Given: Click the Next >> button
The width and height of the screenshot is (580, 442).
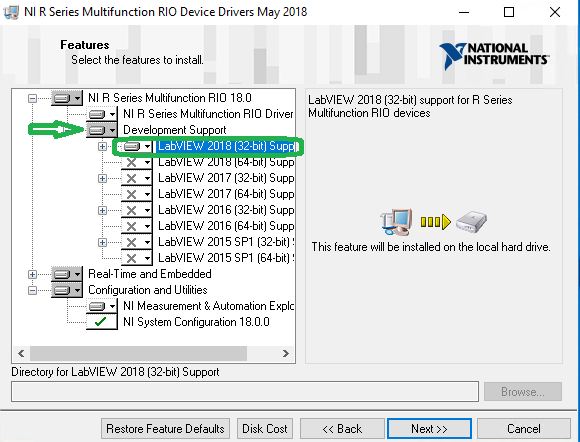Looking at the screenshot, I should click(x=429, y=429).
